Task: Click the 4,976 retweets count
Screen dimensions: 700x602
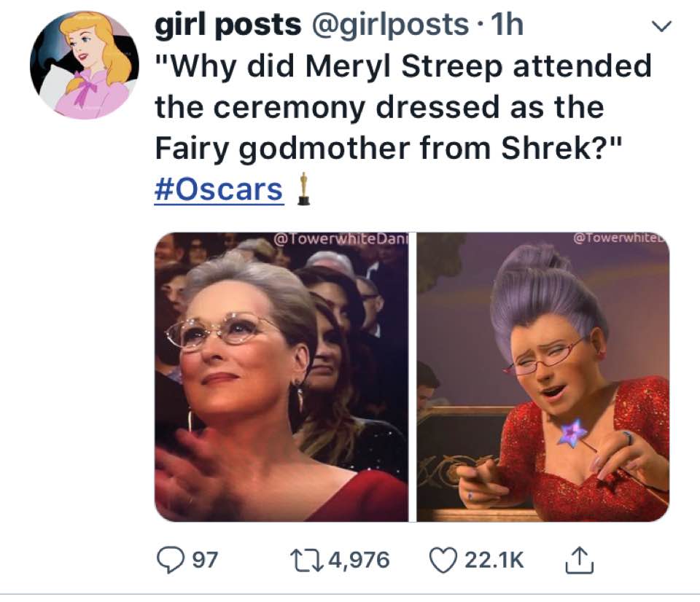Action: pos(359,560)
